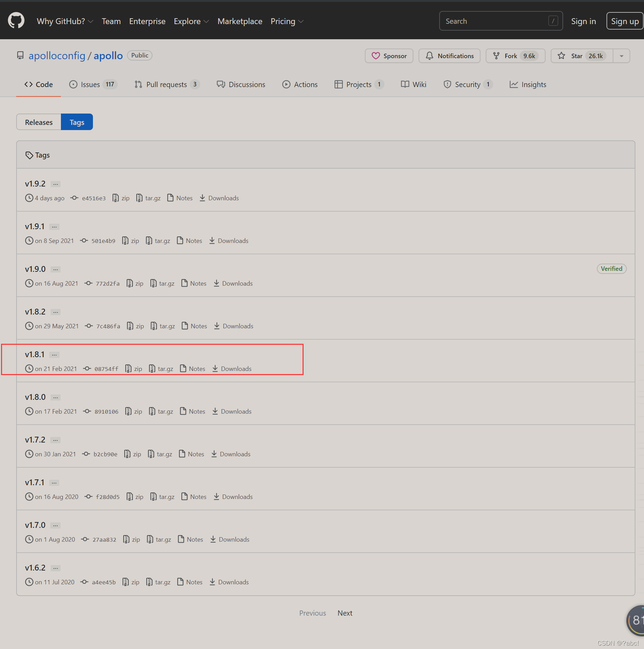Open Downloads for v1.9.2
The width and height of the screenshot is (644, 649).
click(x=219, y=198)
